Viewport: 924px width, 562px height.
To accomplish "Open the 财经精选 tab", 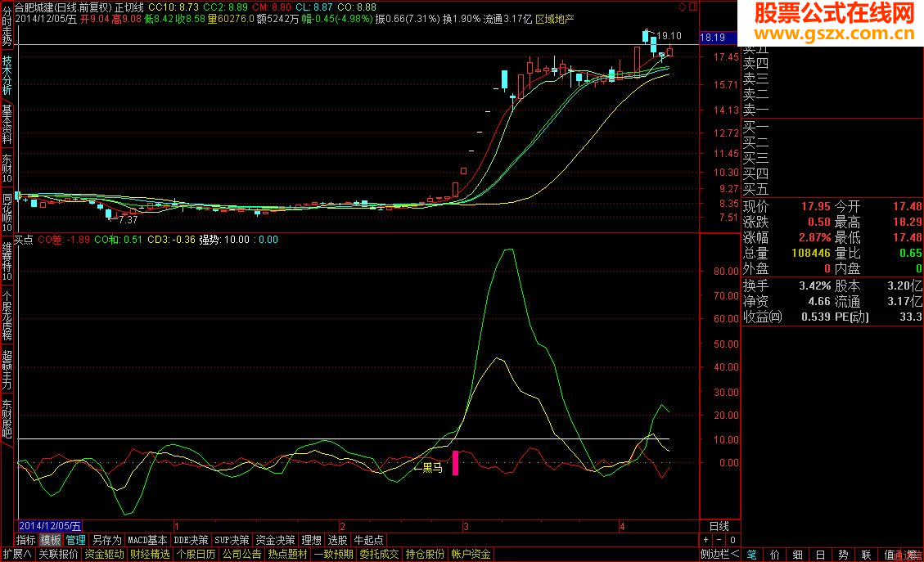I will [150, 555].
